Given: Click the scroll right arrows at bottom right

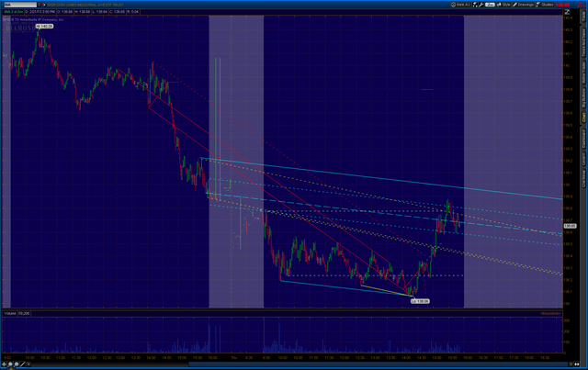Looking at the screenshot, I should coord(576,364).
